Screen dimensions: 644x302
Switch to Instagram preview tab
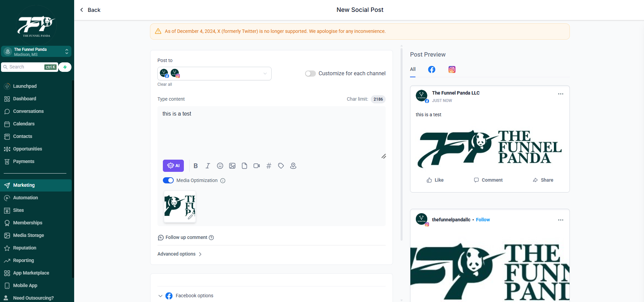point(452,69)
